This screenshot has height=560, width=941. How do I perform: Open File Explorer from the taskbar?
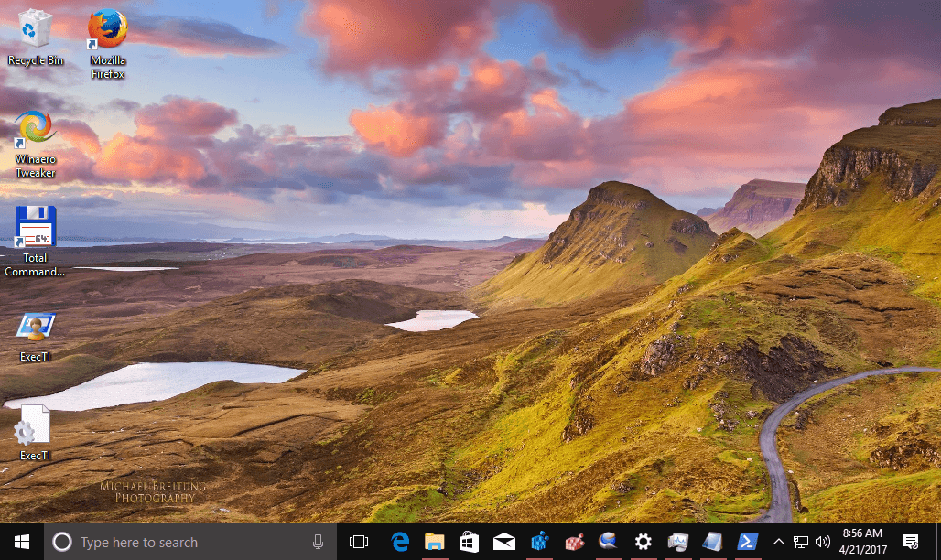click(434, 542)
